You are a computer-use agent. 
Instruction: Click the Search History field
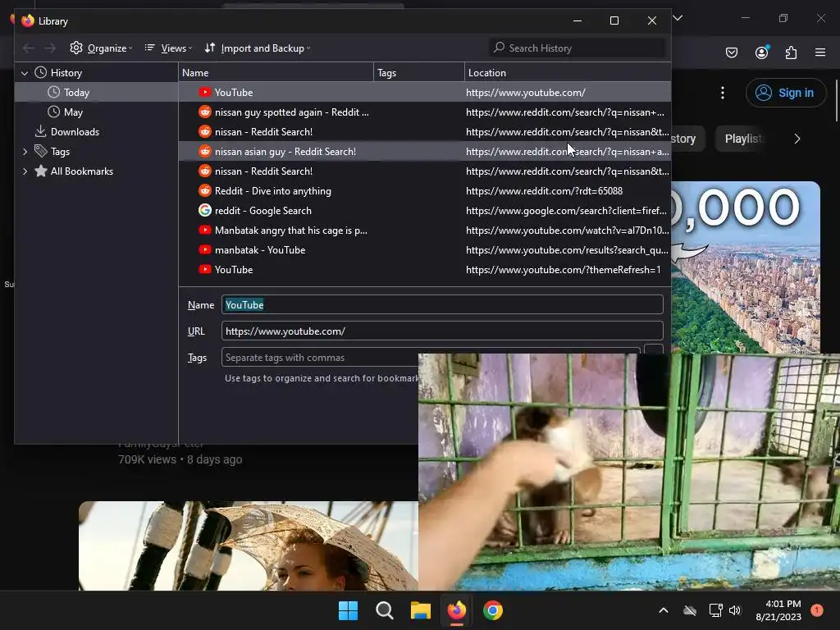(x=577, y=48)
